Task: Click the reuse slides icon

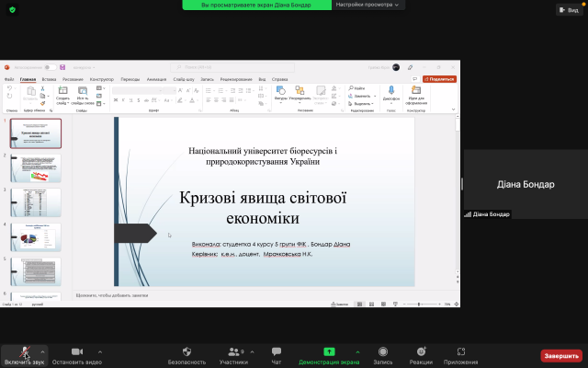Action: pyautogui.click(x=83, y=90)
